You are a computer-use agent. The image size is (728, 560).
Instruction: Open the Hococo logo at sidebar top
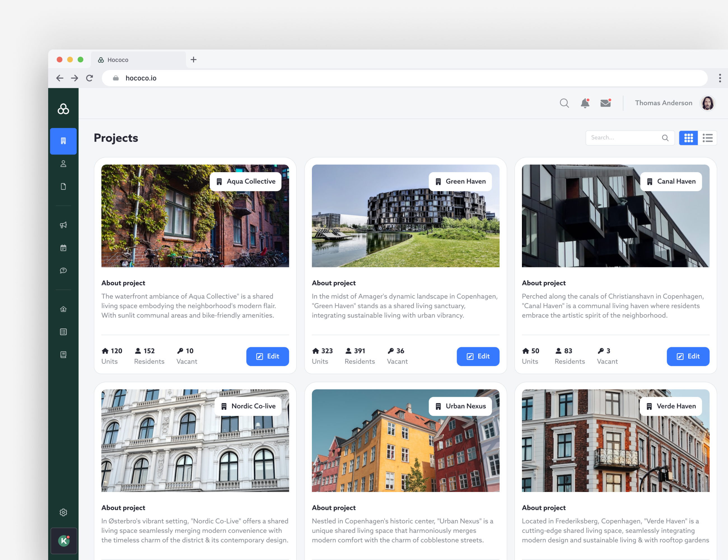click(63, 109)
